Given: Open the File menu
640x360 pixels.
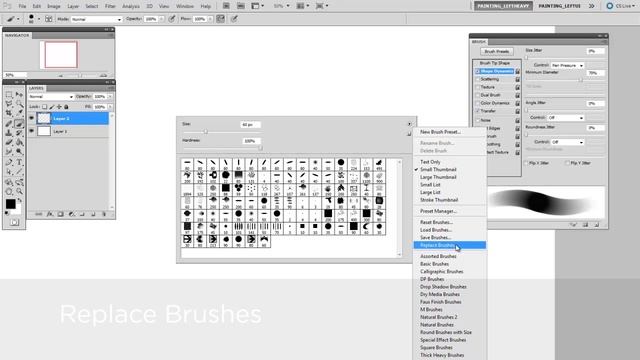Looking at the screenshot, I should point(22,7).
